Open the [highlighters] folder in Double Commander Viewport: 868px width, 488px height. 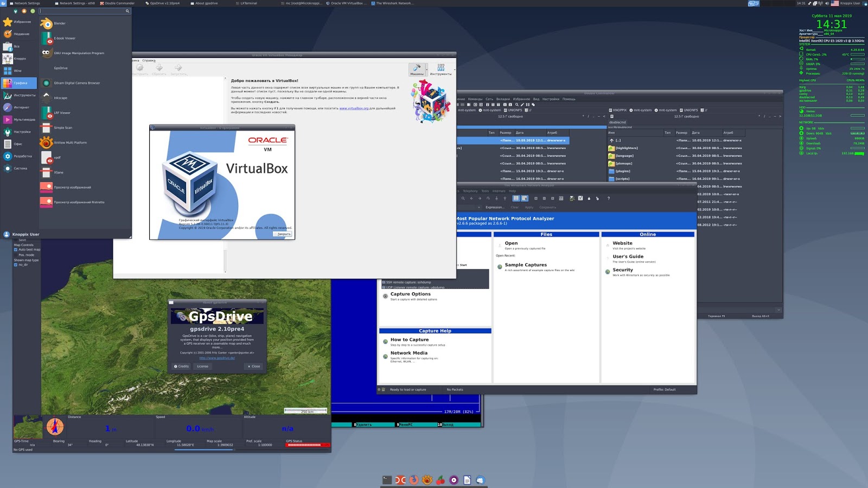[x=623, y=148]
